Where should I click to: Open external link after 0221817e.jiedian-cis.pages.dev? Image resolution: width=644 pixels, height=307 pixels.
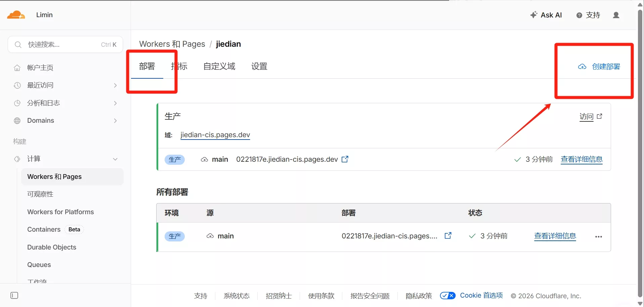pos(345,159)
